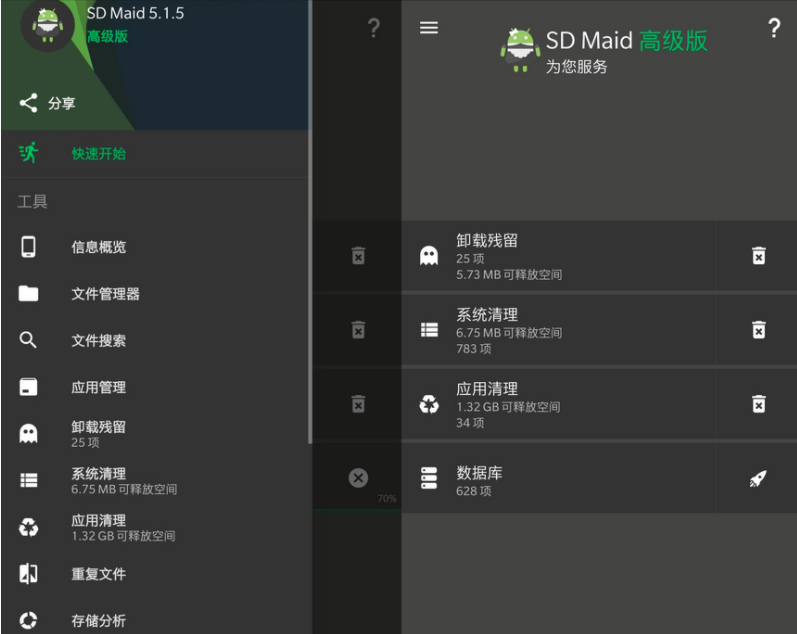Tap the running figure Quick Start icon
Screen dimensions: 797x634
coord(29,153)
